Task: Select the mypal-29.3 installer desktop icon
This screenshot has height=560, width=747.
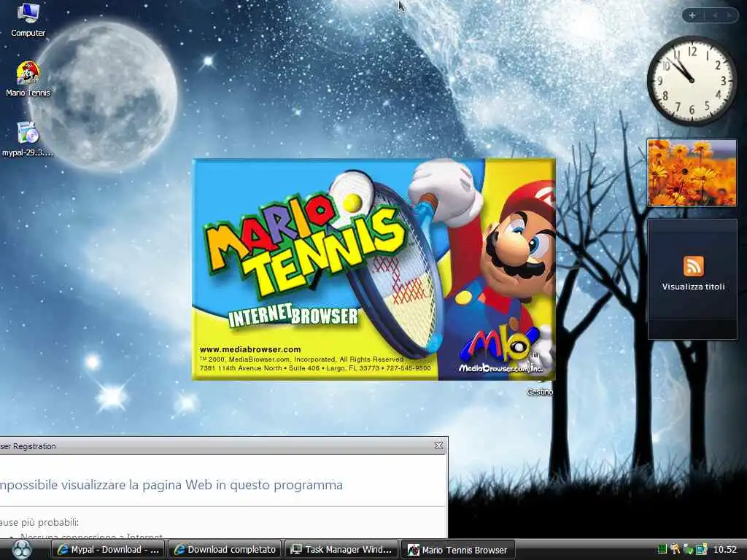Action: [28, 139]
